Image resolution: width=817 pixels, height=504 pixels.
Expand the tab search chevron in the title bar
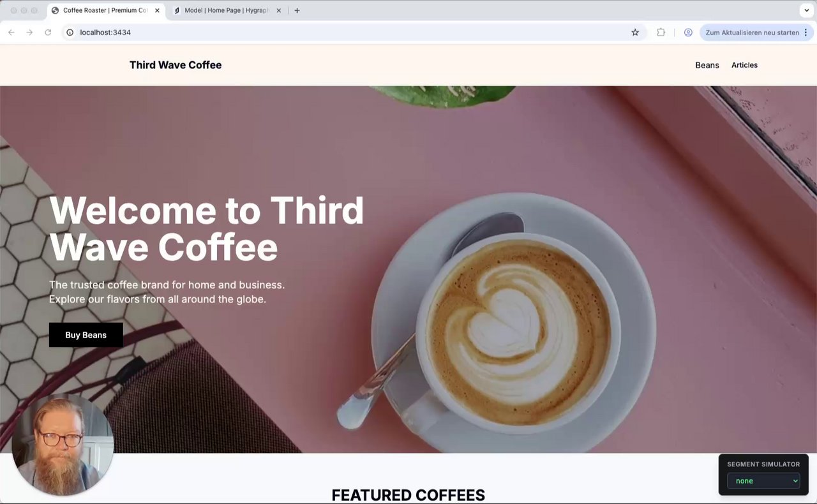(x=807, y=11)
